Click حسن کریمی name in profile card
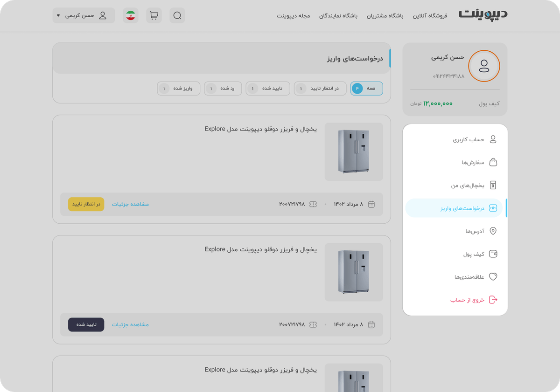Viewport: 560px width, 392px height. tap(448, 57)
